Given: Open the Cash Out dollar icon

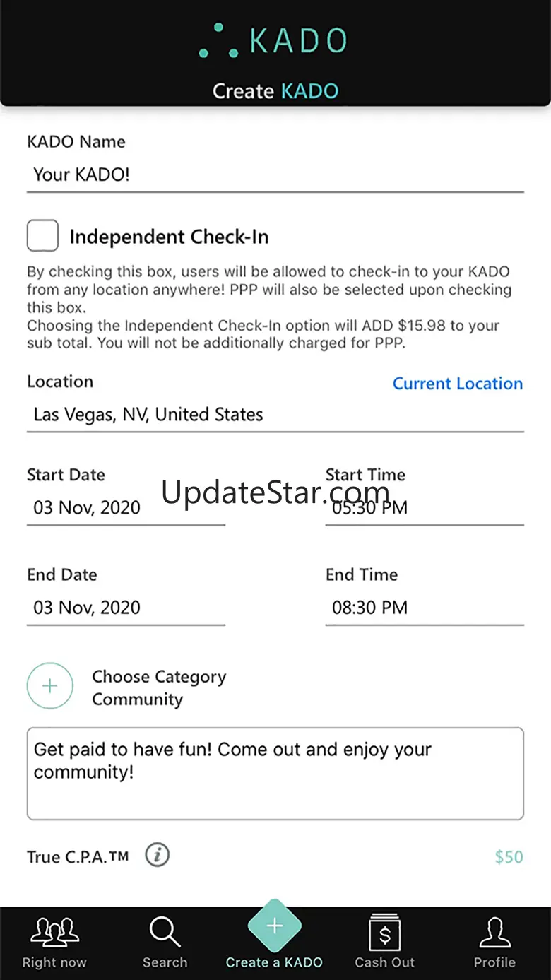Looking at the screenshot, I should pyautogui.click(x=385, y=933).
